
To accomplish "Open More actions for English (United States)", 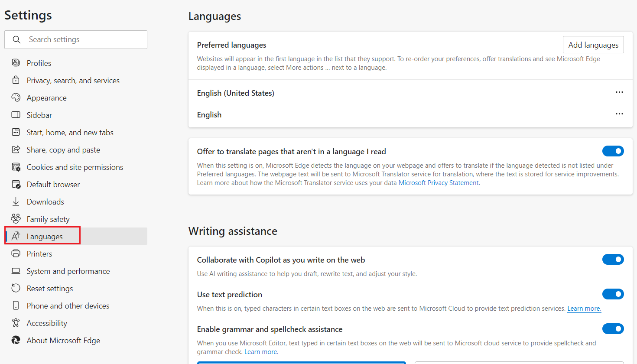I will 619,92.
